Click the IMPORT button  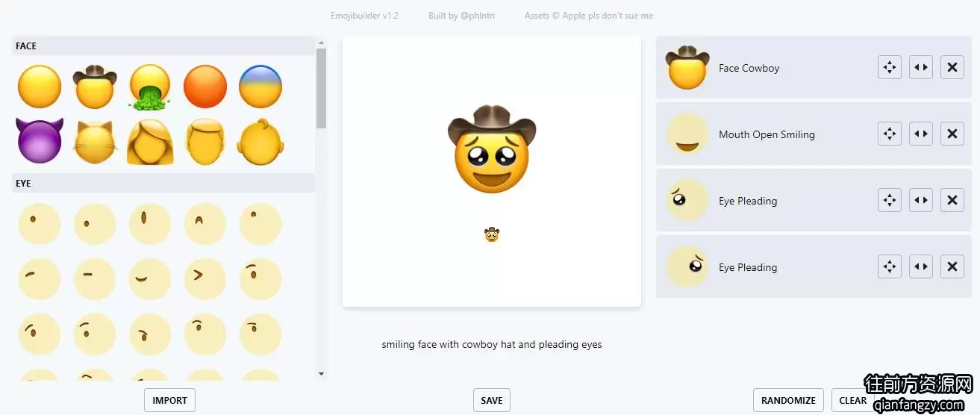tap(169, 400)
